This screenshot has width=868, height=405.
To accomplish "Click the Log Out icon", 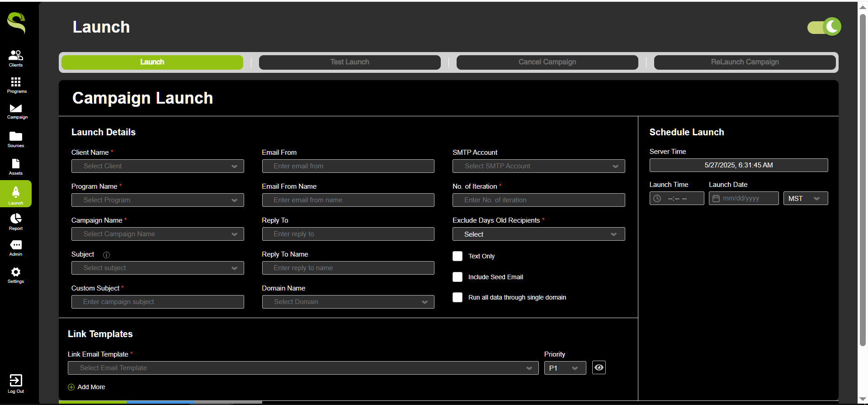I will [x=16, y=383].
